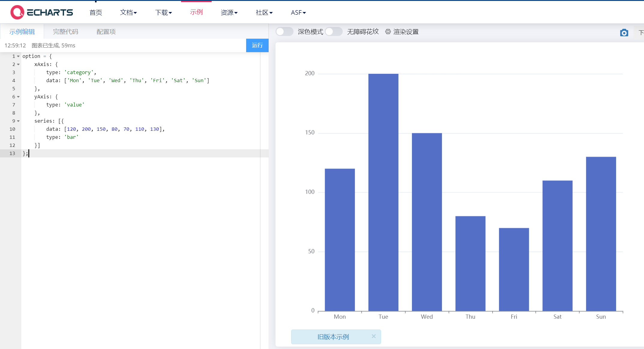Collapse the series fold arrow on line 9

pos(18,121)
